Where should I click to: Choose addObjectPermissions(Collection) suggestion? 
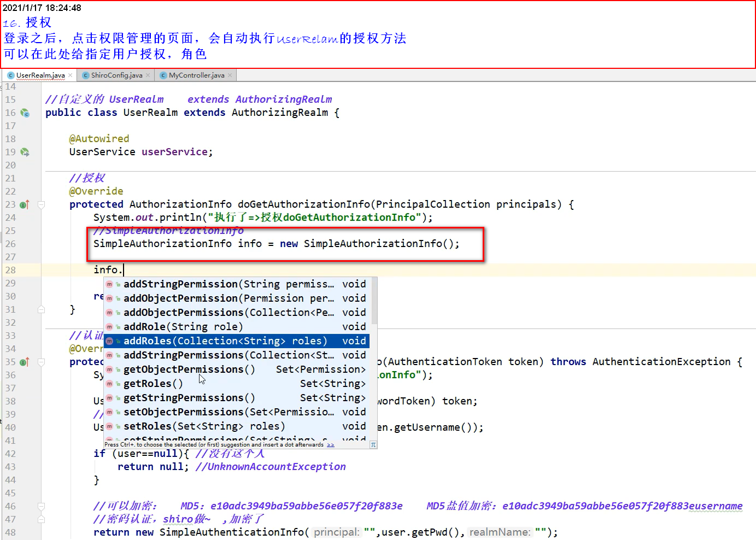pyautogui.click(x=237, y=313)
